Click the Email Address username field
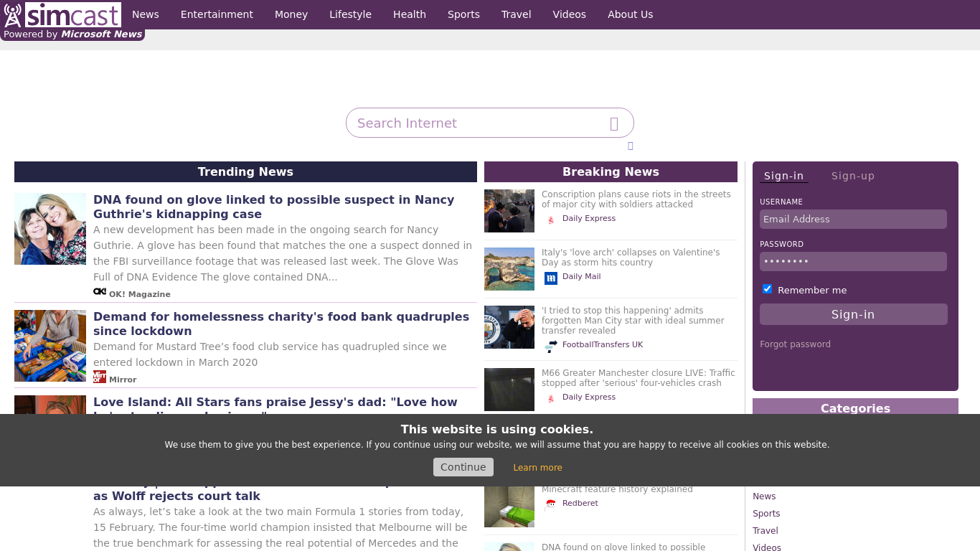Image resolution: width=980 pixels, height=551 pixels. pos(853,220)
